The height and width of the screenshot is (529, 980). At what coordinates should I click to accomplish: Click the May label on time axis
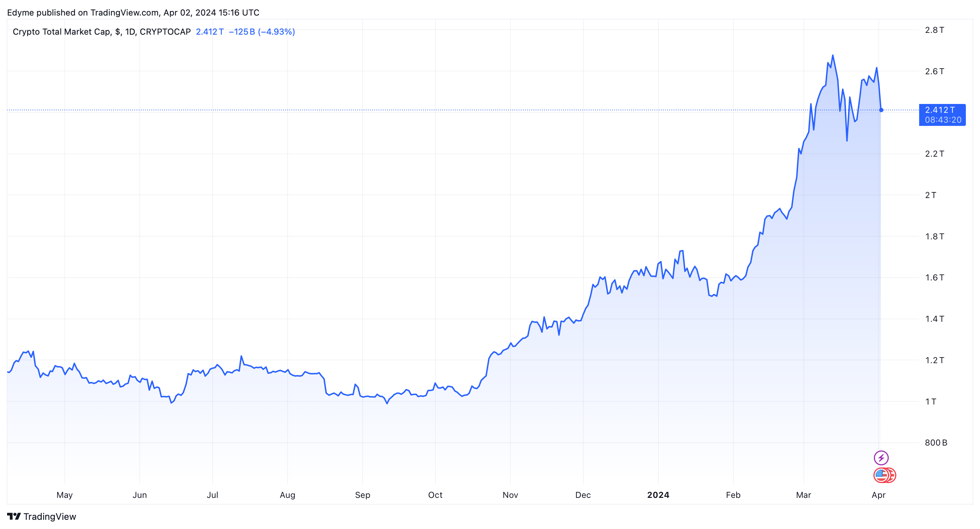[65, 495]
